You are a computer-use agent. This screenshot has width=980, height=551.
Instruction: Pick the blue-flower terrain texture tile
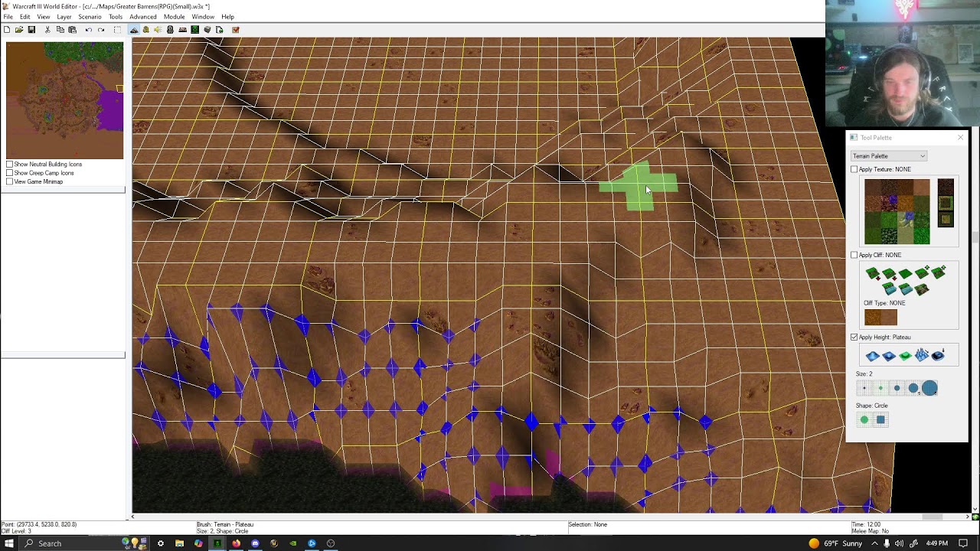906,220
